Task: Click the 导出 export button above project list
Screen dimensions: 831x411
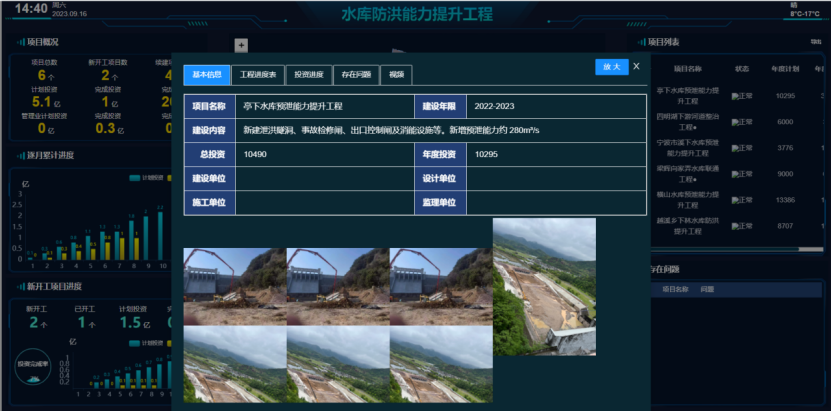Action: [x=817, y=42]
